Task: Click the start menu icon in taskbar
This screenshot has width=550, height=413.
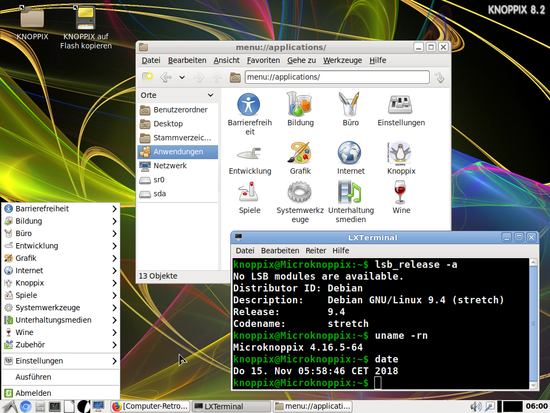Action: click(x=9, y=407)
